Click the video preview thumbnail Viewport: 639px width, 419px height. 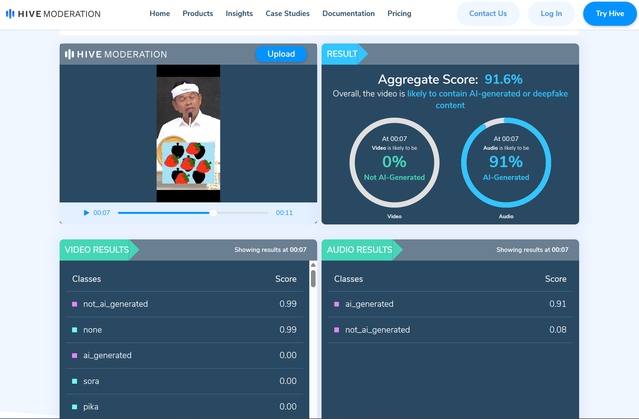point(188,127)
